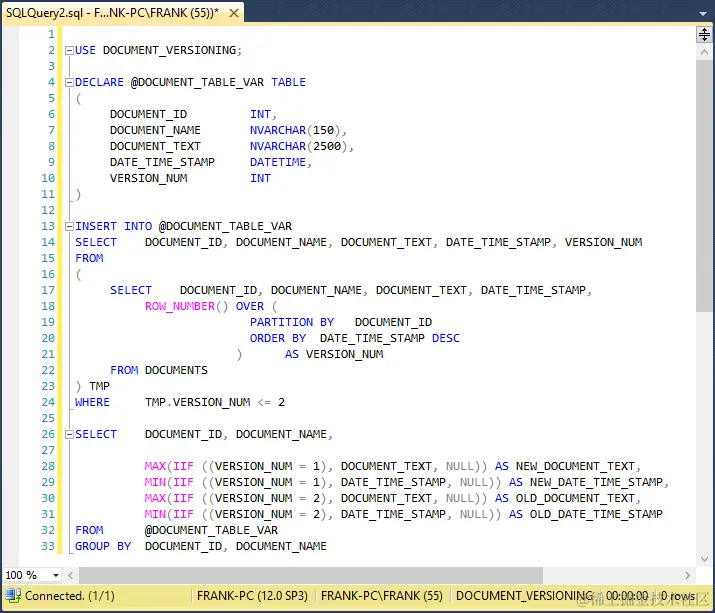Click the Connected. (1/1) status text
The width and height of the screenshot is (715, 613).
click(70, 596)
